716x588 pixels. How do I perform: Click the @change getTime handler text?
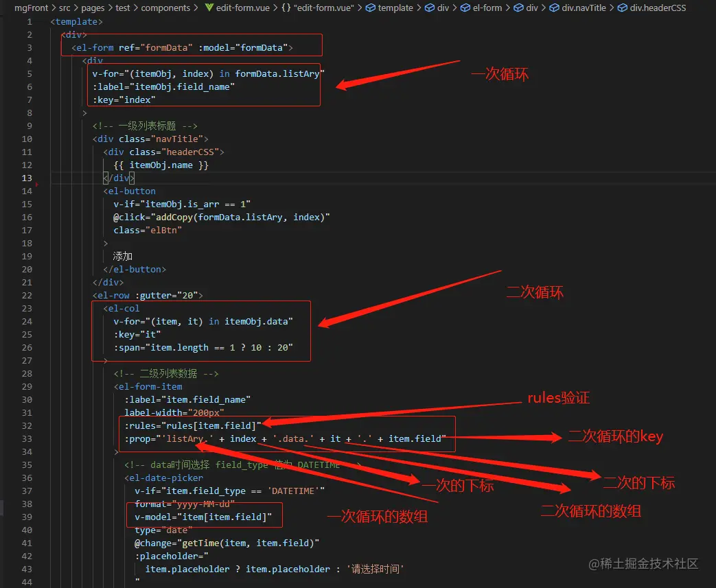pos(227,543)
